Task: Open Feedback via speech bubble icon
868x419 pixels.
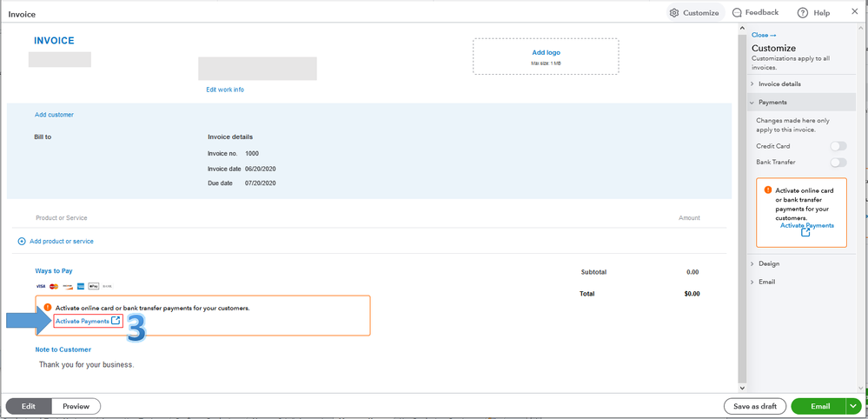Action: pos(737,13)
